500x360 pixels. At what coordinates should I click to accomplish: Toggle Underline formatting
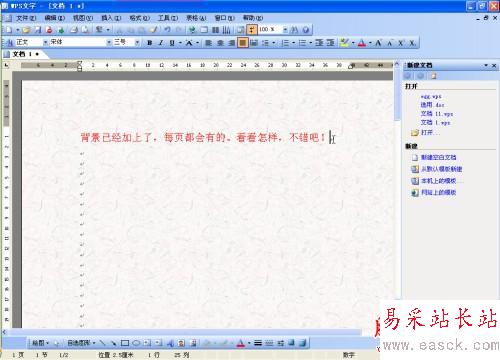[172, 43]
